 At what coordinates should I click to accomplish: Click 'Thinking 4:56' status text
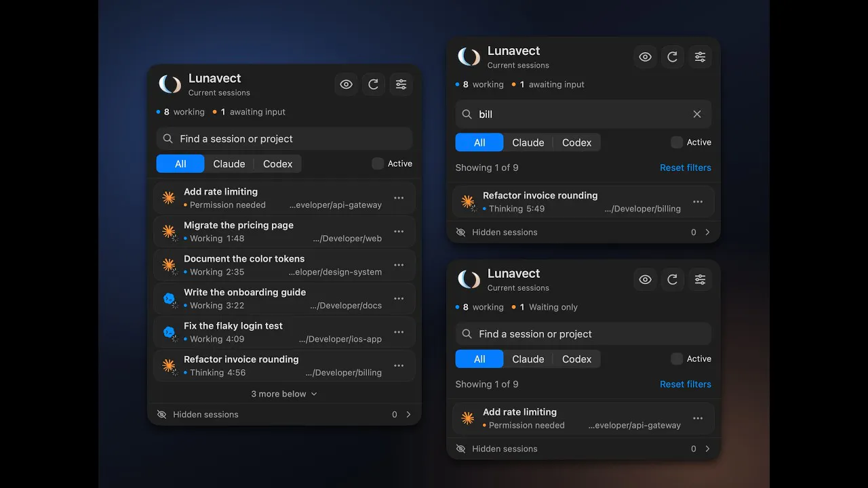[x=217, y=373]
